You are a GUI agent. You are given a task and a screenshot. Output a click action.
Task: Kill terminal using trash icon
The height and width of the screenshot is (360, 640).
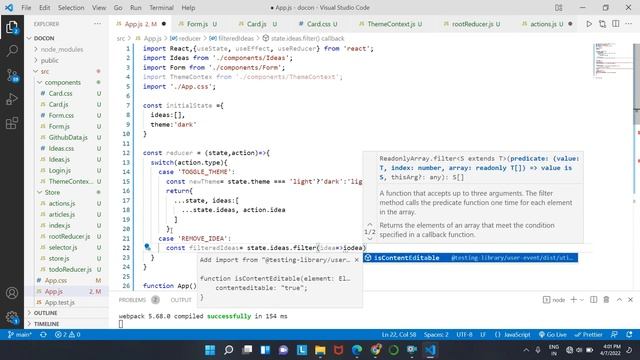click(x=606, y=300)
